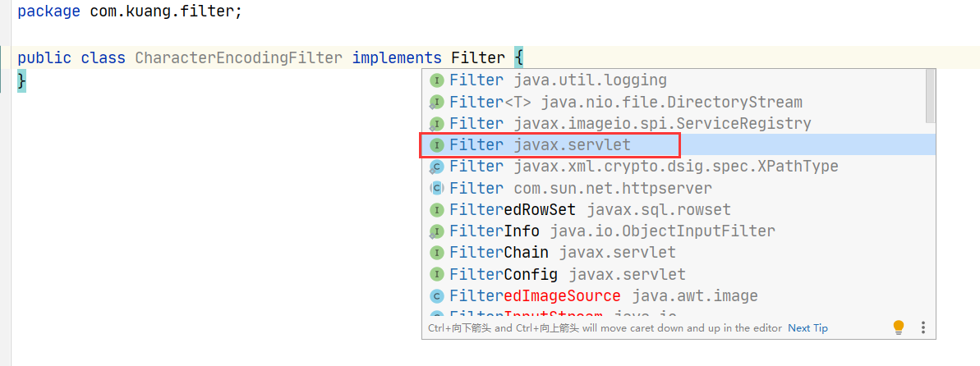Open the three-dot options menu in popup
Viewport: 980px width, 366px height.
click(922, 328)
